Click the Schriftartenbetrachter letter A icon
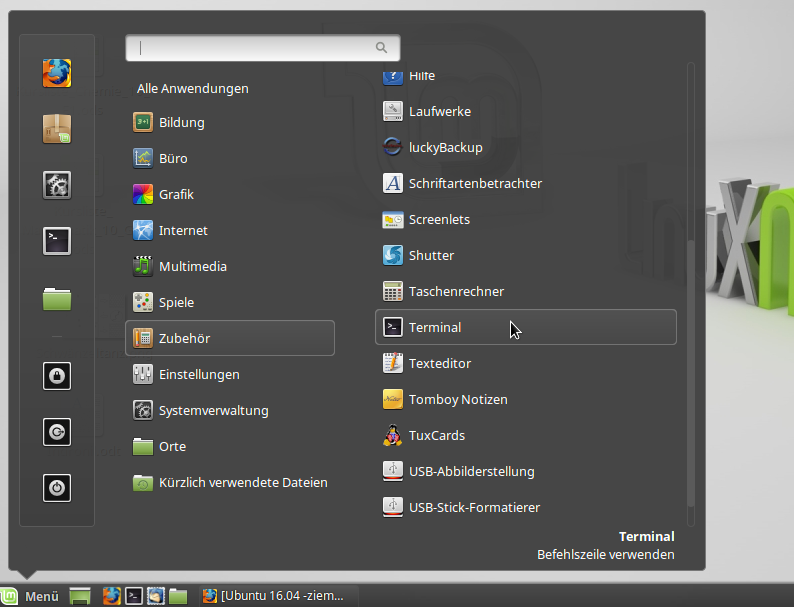 click(392, 183)
